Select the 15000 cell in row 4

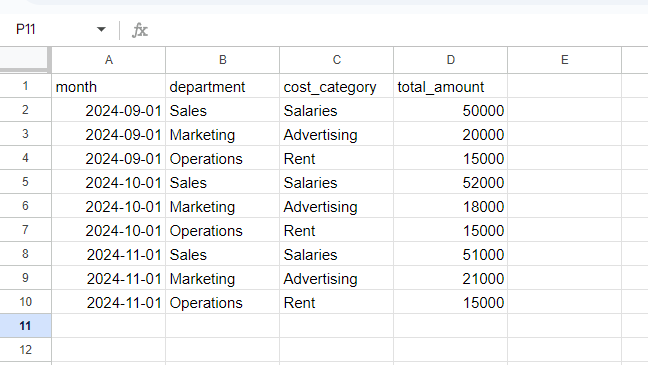(451, 158)
